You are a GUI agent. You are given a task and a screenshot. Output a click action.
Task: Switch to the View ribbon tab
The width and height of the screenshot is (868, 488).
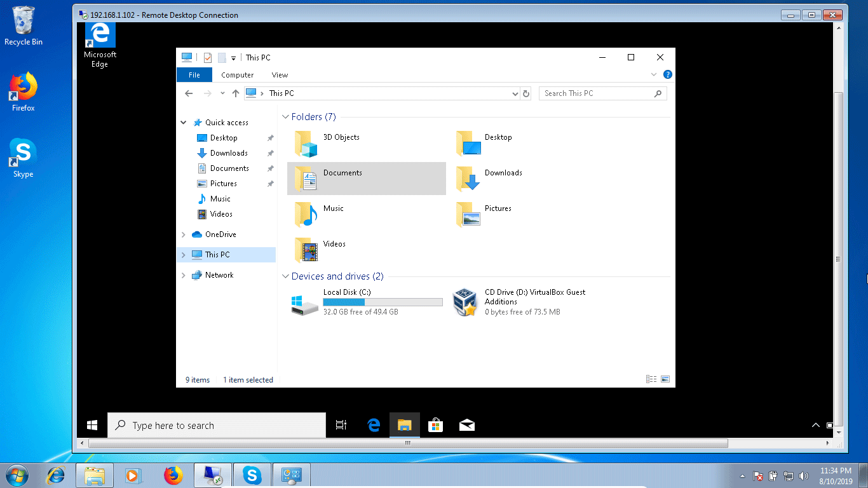click(x=280, y=75)
